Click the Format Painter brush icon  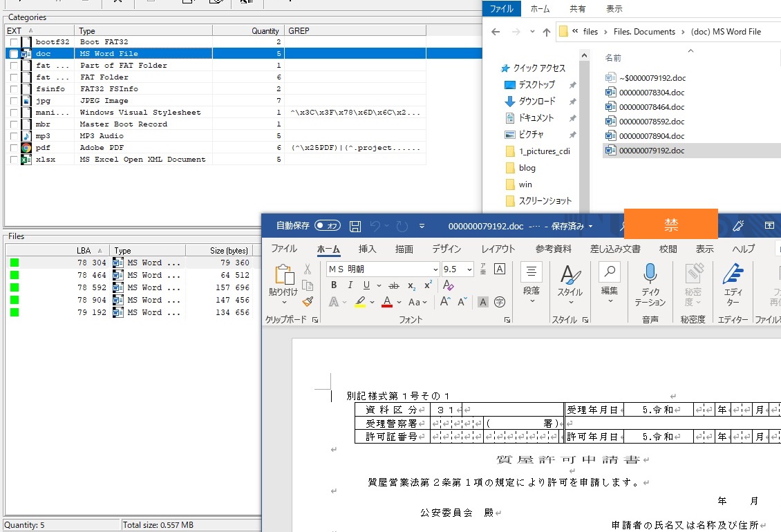point(308,301)
